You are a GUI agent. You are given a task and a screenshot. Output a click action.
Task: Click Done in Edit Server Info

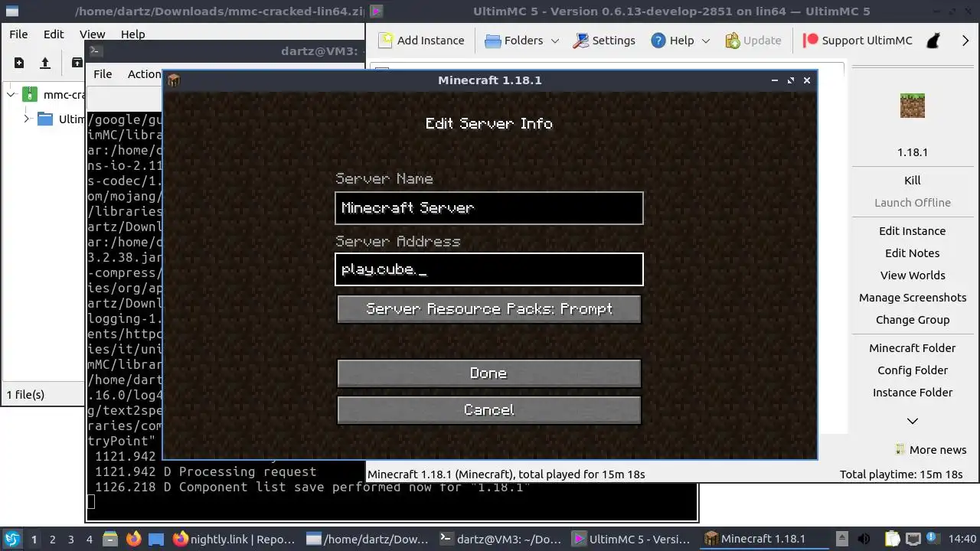pyautogui.click(x=488, y=373)
